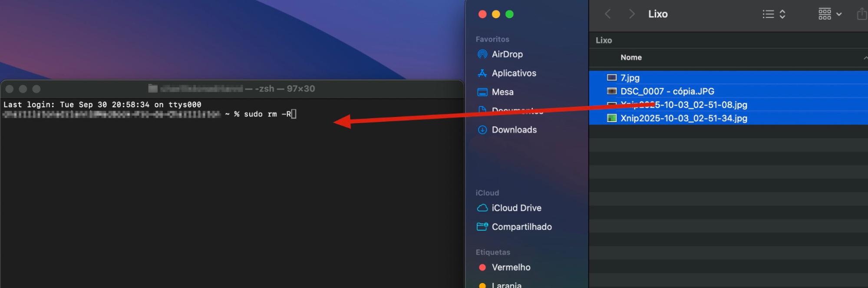Click the Terminal command line input
This screenshot has width=868, height=288.
pyautogui.click(x=269, y=114)
